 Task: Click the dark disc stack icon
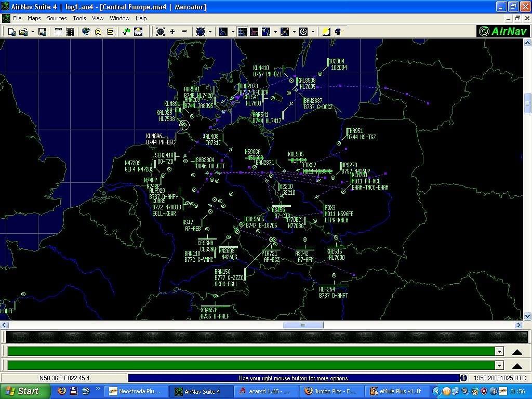pyautogui.click(x=338, y=32)
